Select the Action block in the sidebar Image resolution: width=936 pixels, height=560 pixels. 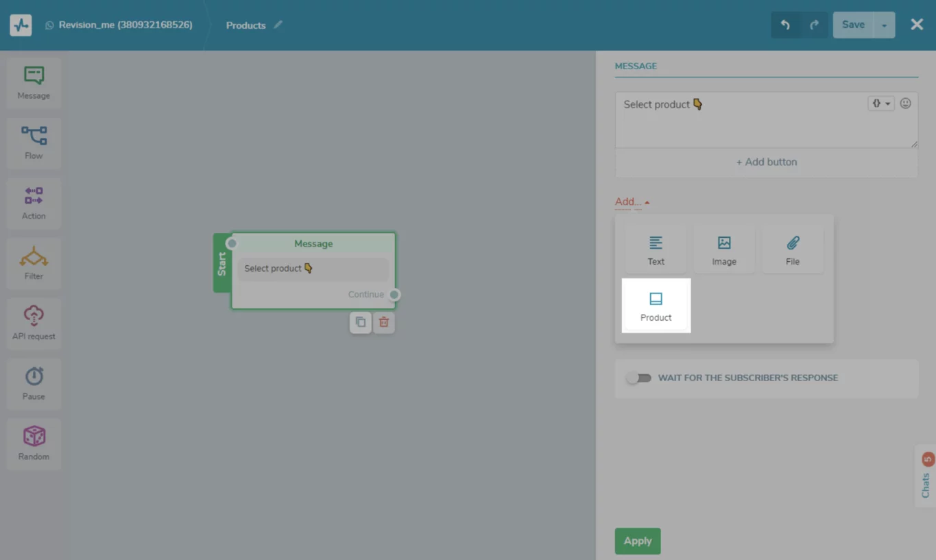(x=34, y=204)
